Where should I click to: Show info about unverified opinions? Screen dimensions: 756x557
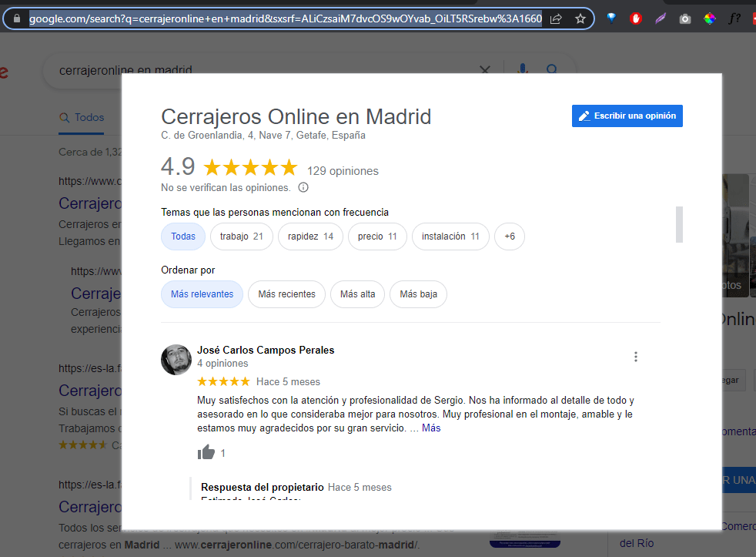pyautogui.click(x=303, y=187)
